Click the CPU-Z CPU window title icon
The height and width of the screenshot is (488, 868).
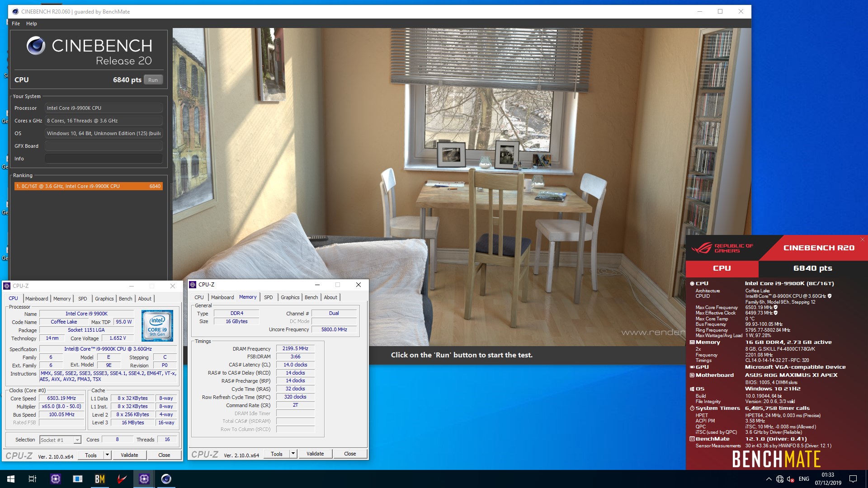[x=7, y=286]
